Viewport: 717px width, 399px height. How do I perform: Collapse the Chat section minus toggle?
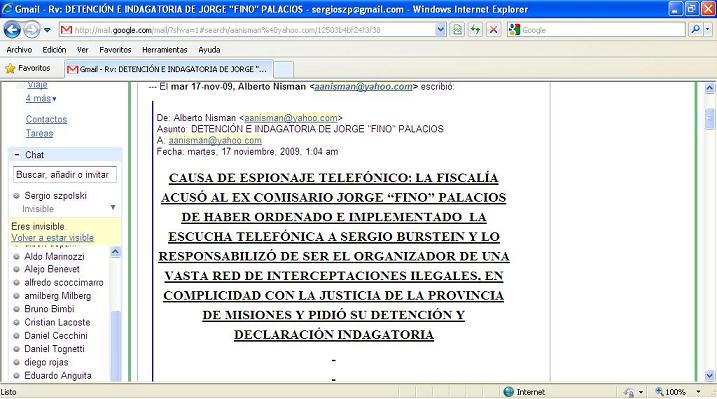[x=17, y=155]
